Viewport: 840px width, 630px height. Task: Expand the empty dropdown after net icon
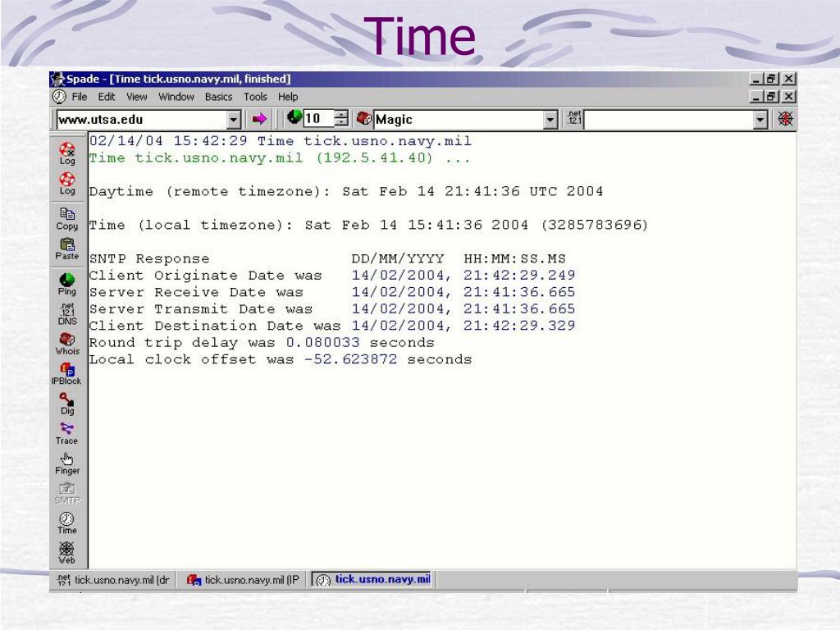[x=760, y=120]
